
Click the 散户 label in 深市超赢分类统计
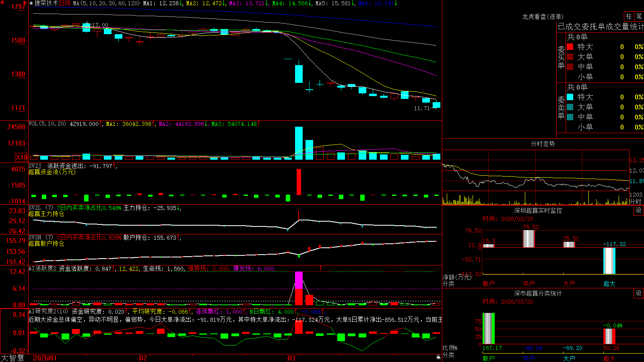click(x=489, y=358)
